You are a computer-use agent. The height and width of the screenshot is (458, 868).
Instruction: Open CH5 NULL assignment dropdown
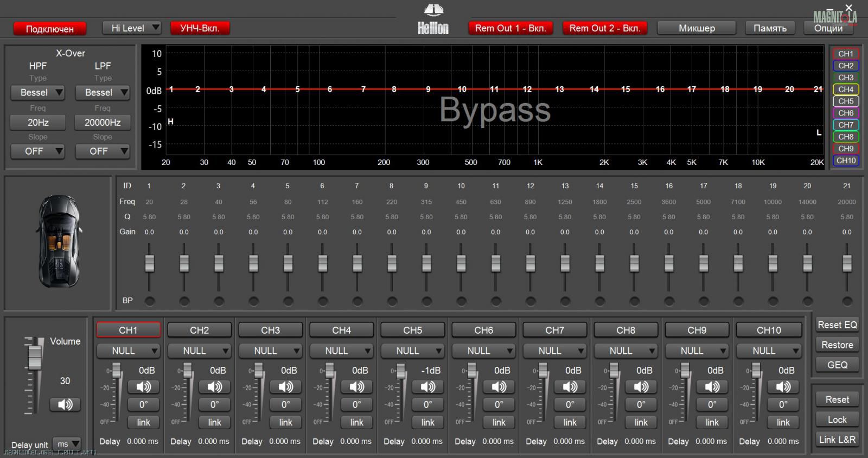click(x=412, y=351)
